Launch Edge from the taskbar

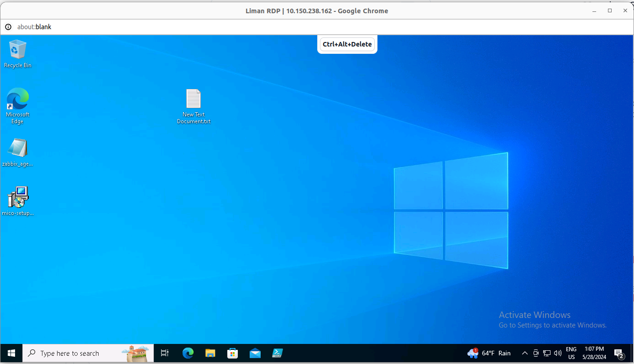tap(188, 353)
